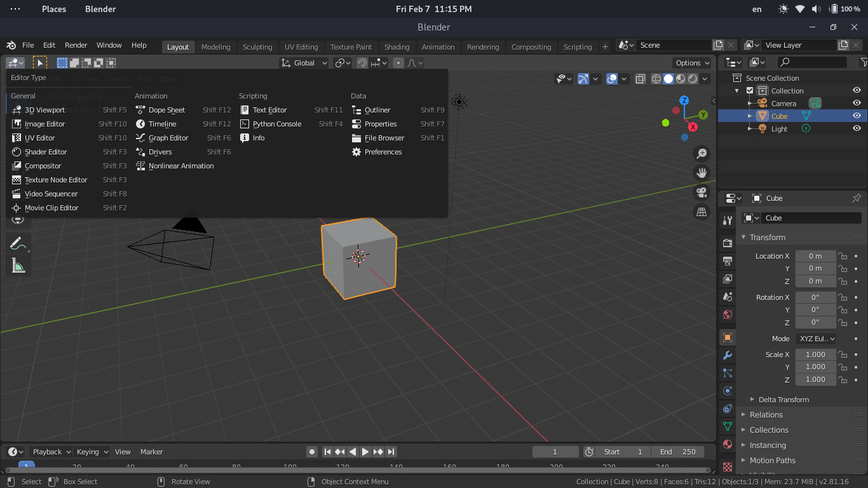Image resolution: width=868 pixels, height=488 pixels.
Task: Click the red X axis on navigation gizmo
Action: pos(693,127)
